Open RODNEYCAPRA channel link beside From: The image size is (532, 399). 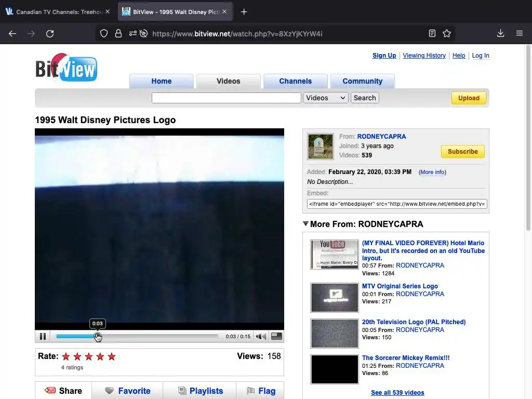click(381, 137)
